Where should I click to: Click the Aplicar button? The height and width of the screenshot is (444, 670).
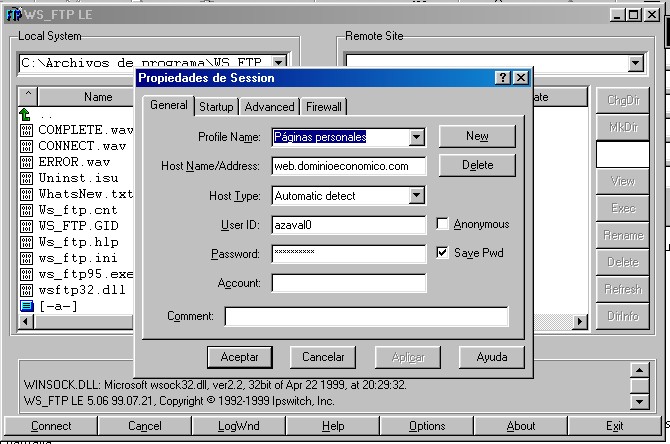tap(408, 357)
